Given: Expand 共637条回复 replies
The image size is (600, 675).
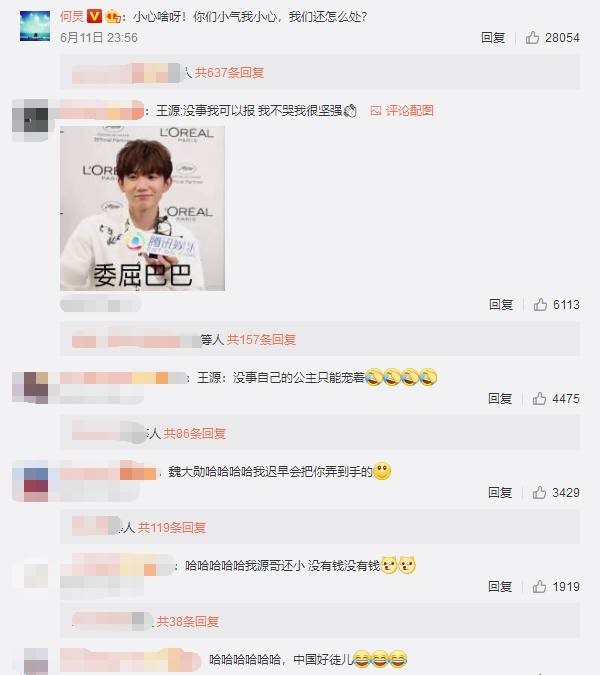Looking at the screenshot, I should point(229,72).
